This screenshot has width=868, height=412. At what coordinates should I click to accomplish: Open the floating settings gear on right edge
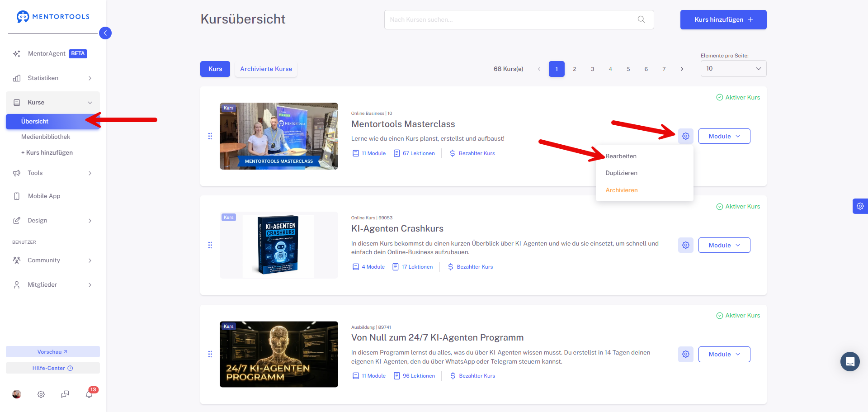coord(860,206)
